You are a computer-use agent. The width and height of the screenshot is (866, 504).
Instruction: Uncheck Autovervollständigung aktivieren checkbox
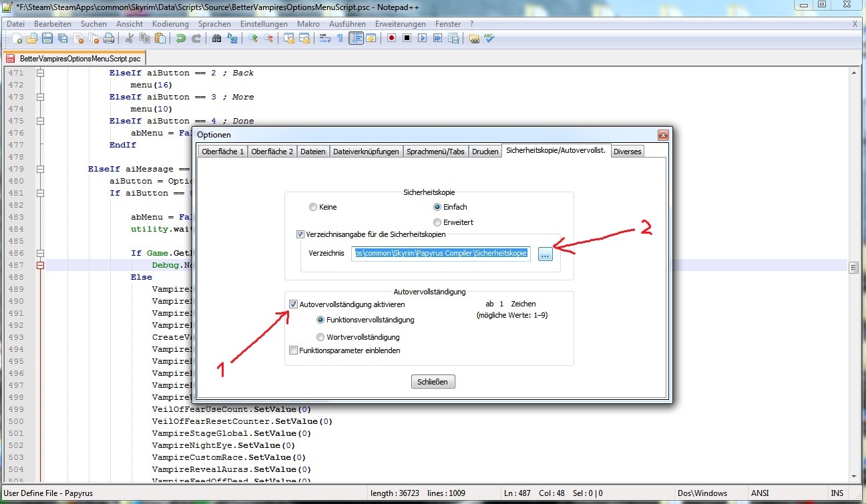(293, 304)
